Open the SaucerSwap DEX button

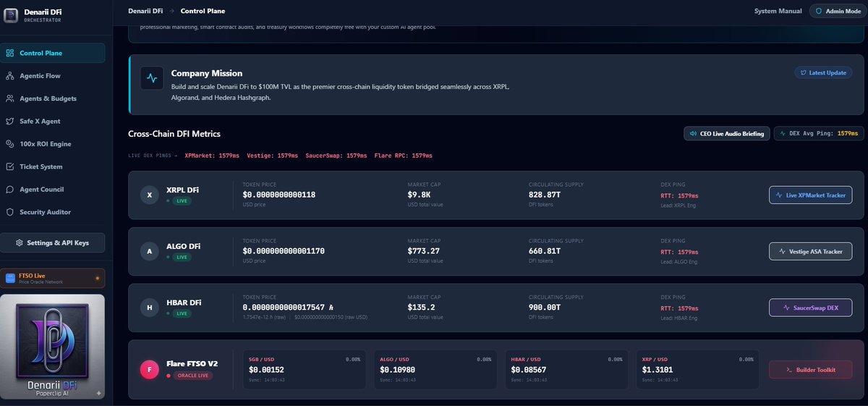point(810,308)
